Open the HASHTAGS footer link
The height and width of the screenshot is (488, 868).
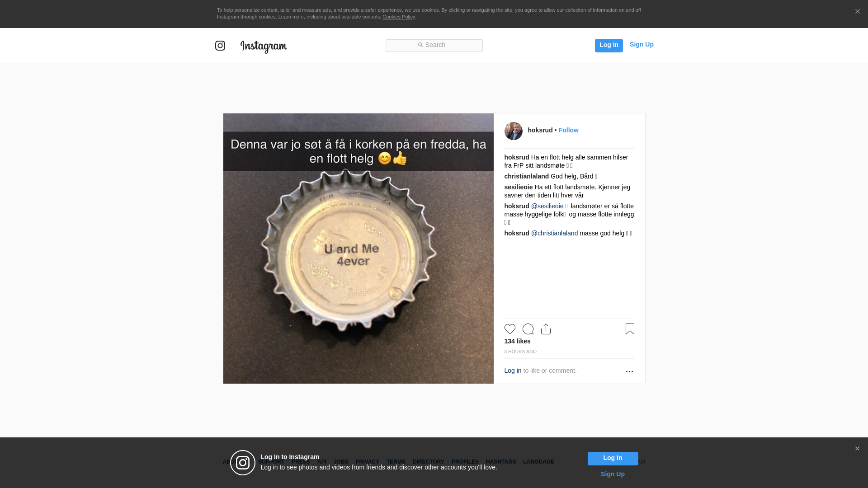pos(500,462)
